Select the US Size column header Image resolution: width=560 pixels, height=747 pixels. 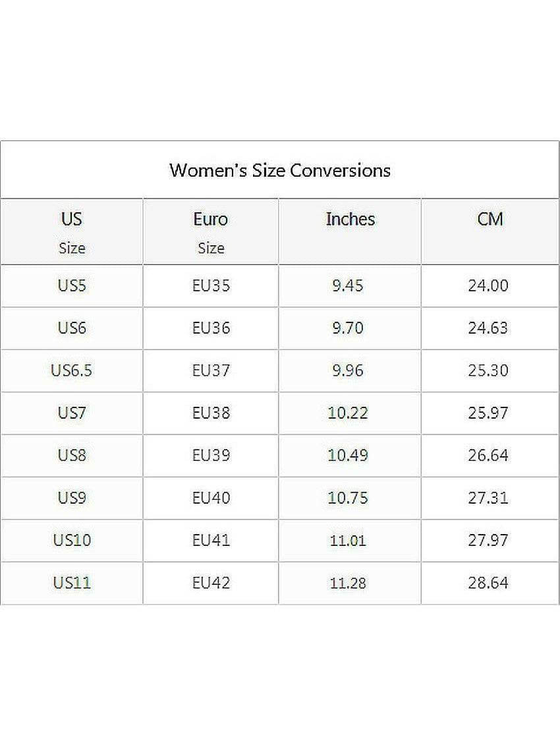point(72,232)
